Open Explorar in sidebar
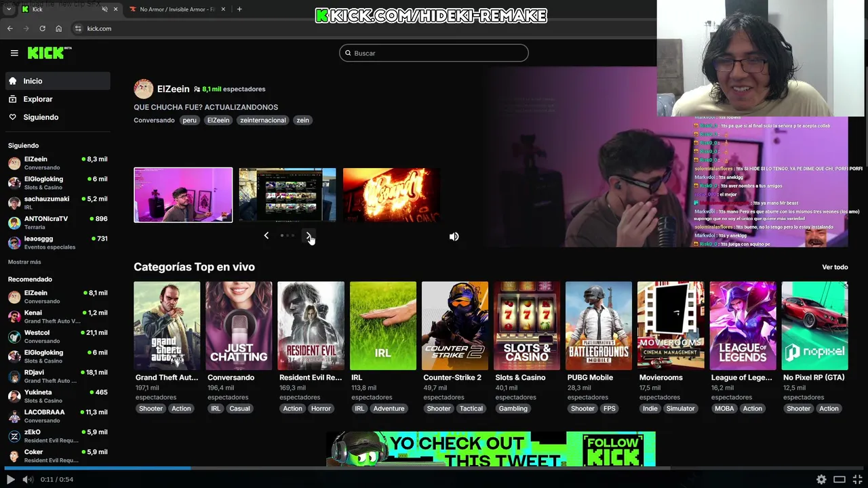 coord(58,99)
